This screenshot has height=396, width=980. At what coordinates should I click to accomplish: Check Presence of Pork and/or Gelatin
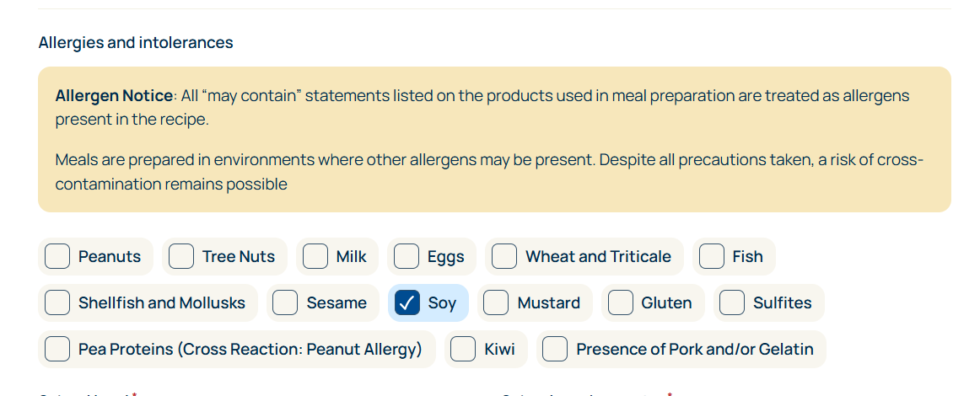[555, 349]
